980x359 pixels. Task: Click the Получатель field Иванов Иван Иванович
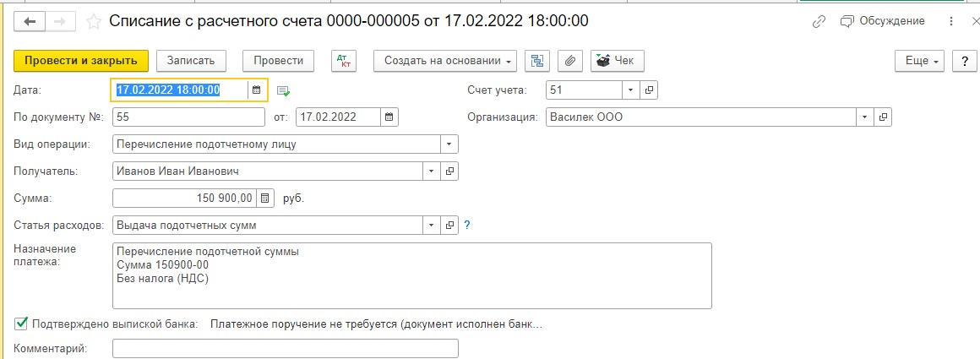pyautogui.click(x=268, y=171)
